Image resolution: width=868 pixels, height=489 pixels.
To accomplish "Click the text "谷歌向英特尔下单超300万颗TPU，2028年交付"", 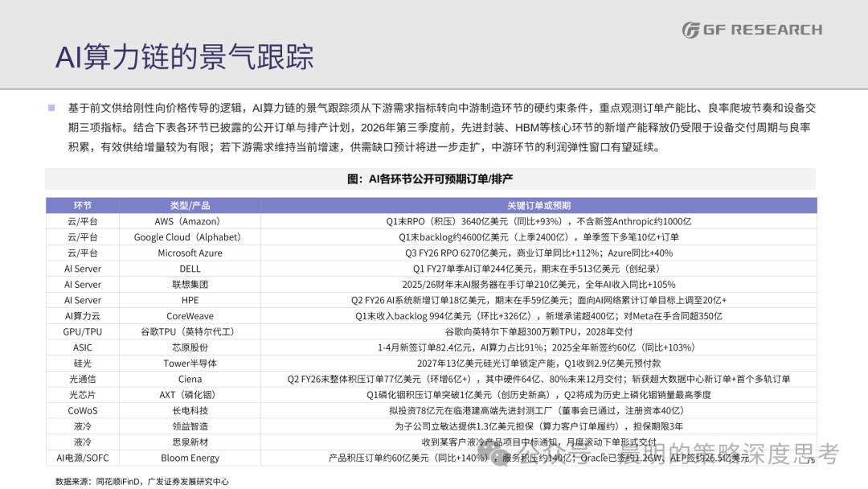I will (538, 331).
